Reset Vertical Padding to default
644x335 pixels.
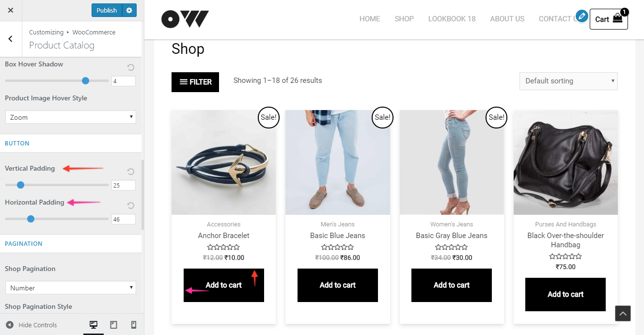click(130, 172)
